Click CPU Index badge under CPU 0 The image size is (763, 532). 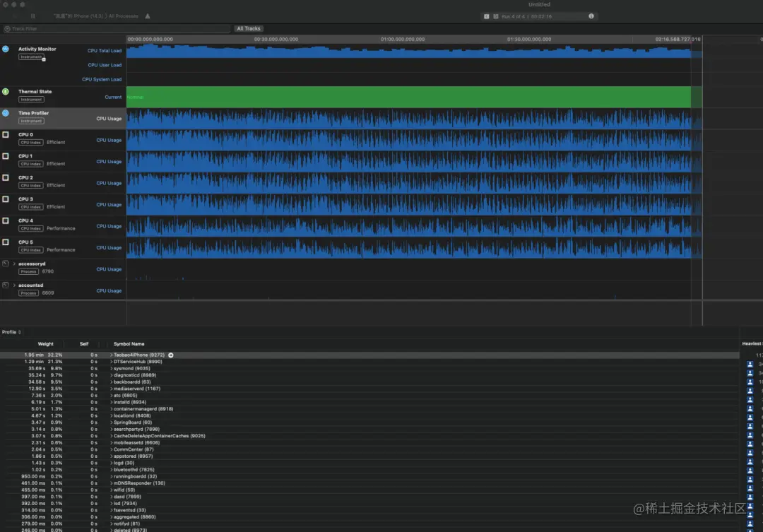(x=30, y=143)
